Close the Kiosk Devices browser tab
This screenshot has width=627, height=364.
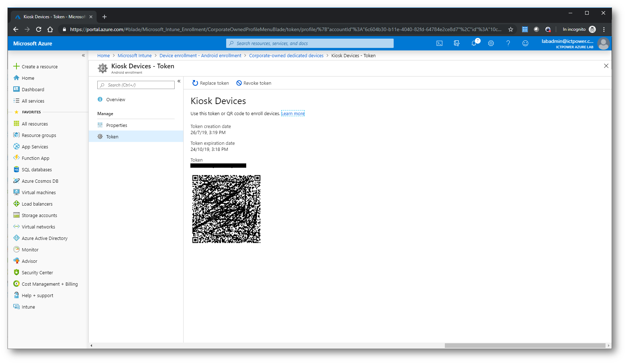(x=91, y=17)
